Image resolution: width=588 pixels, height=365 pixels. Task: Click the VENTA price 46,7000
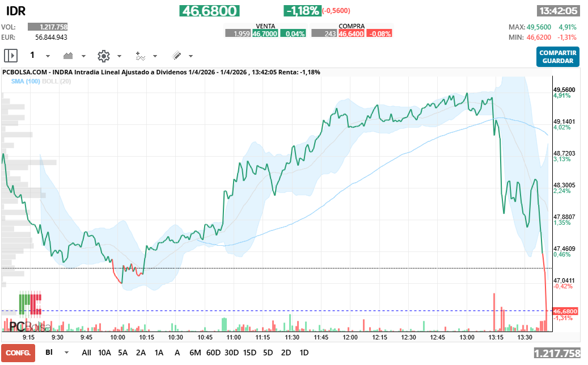click(x=265, y=34)
